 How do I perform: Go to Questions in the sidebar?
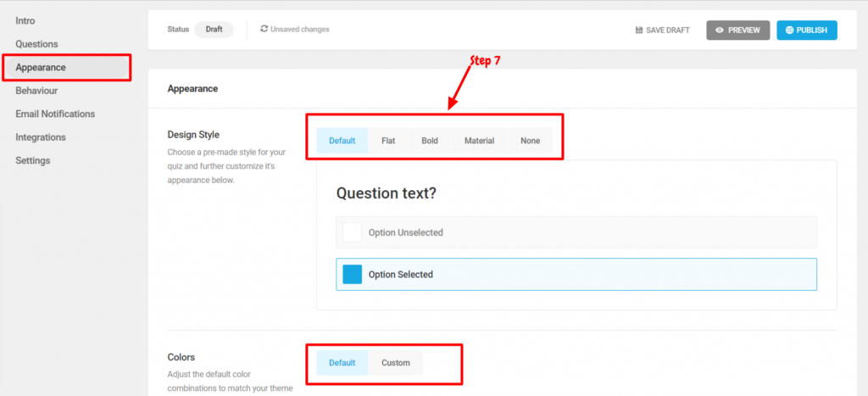36,44
